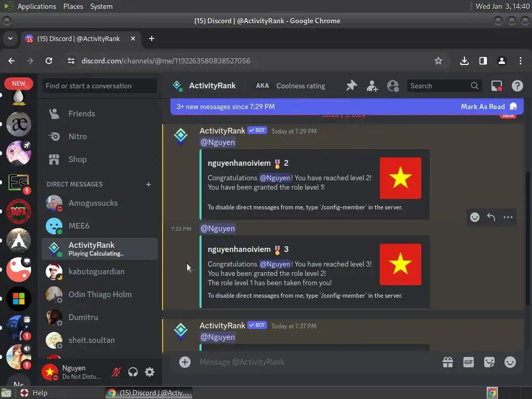Bookmark this page star icon

tap(438, 61)
